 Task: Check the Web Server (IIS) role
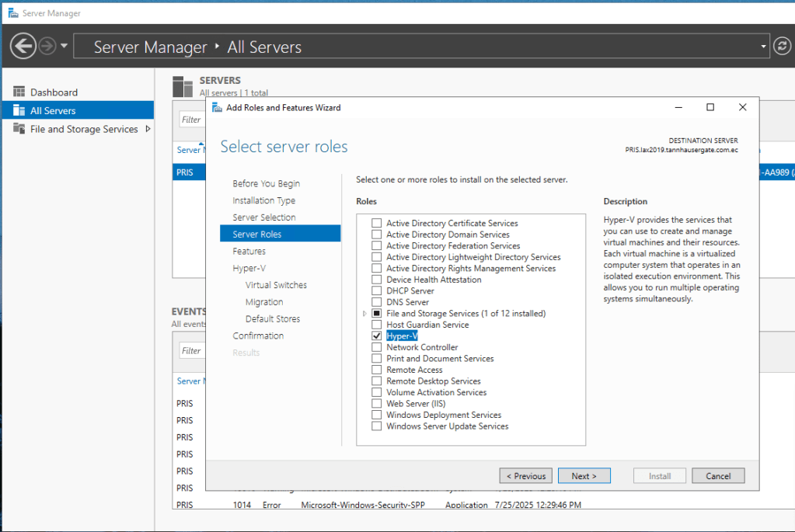click(x=377, y=404)
